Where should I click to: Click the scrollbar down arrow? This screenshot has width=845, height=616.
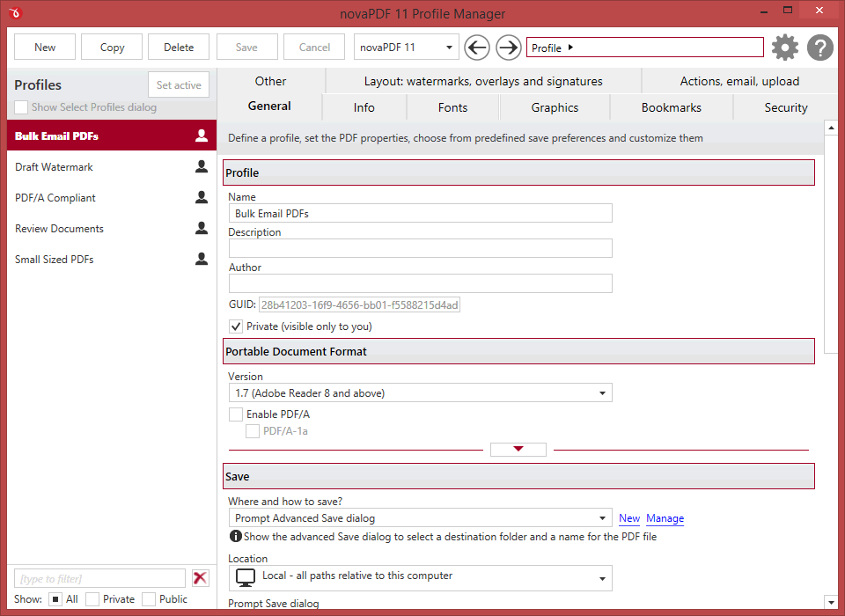click(x=831, y=602)
